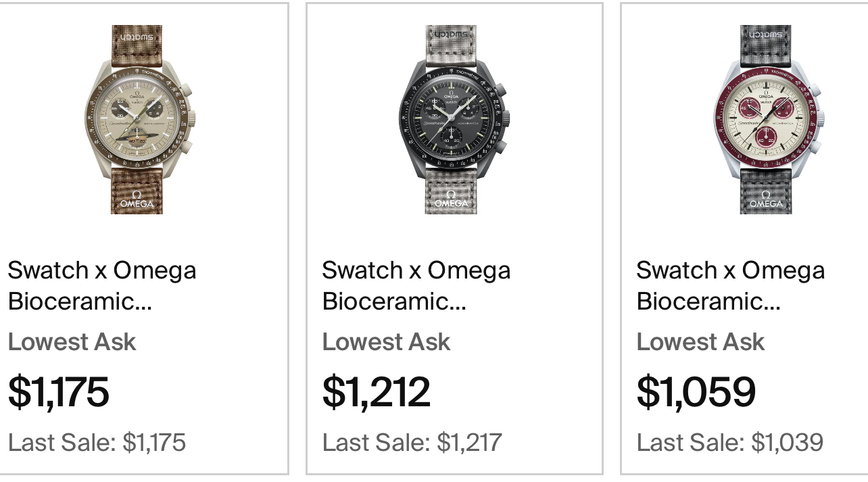Click the Last Sale: $1,039 text
The width and height of the screenshot is (868, 482).
click(729, 442)
